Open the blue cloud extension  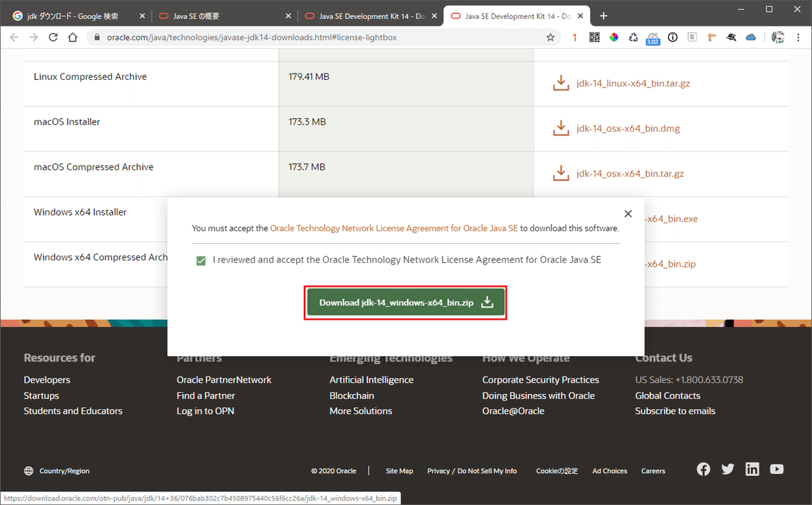751,38
